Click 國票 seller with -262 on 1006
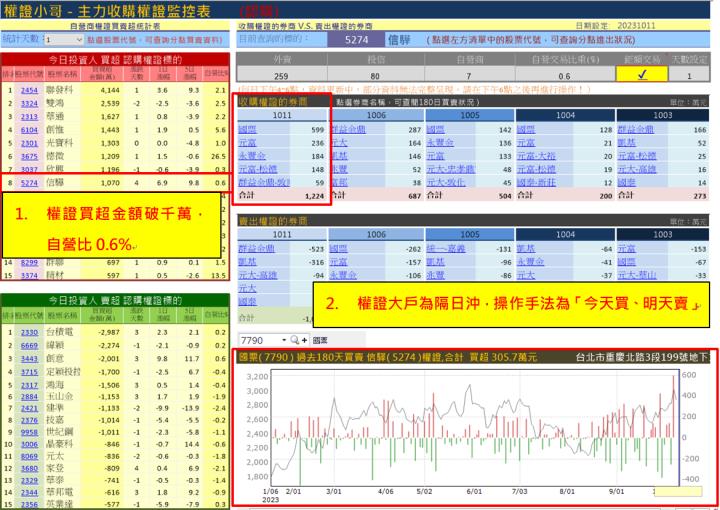This screenshot has height=510, width=720. click(338, 249)
